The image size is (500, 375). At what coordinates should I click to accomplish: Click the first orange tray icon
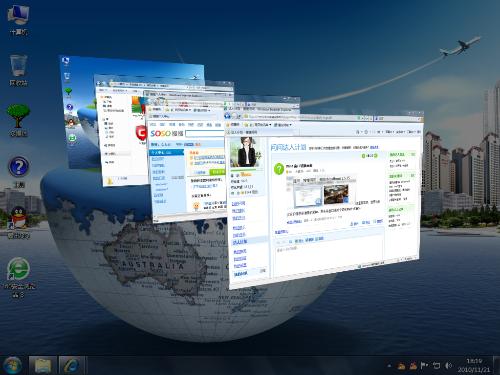(x=401, y=366)
